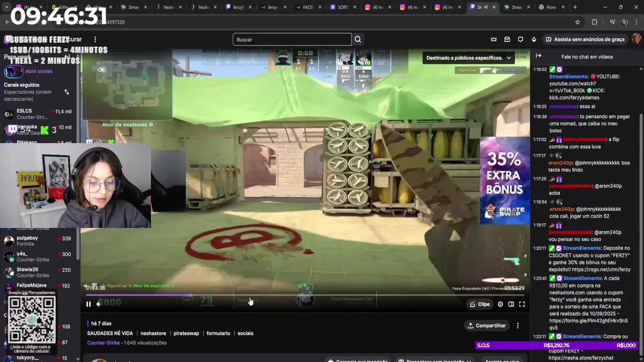Go back with browser back arrow

pos(7,22)
